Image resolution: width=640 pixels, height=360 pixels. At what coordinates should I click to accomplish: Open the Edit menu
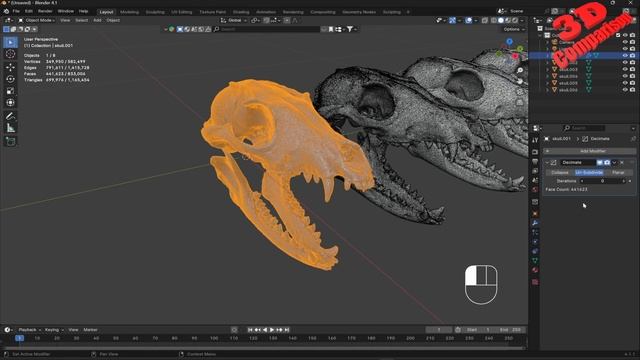pos(29,11)
